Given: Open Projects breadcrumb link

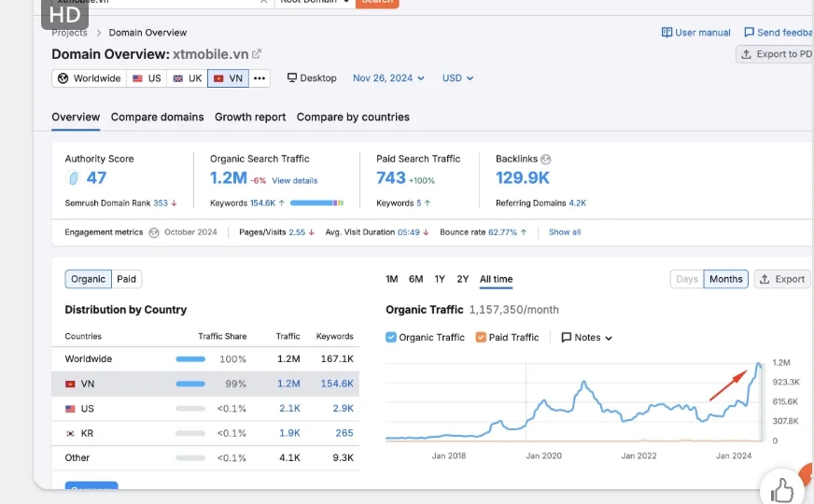Looking at the screenshot, I should 69,33.
